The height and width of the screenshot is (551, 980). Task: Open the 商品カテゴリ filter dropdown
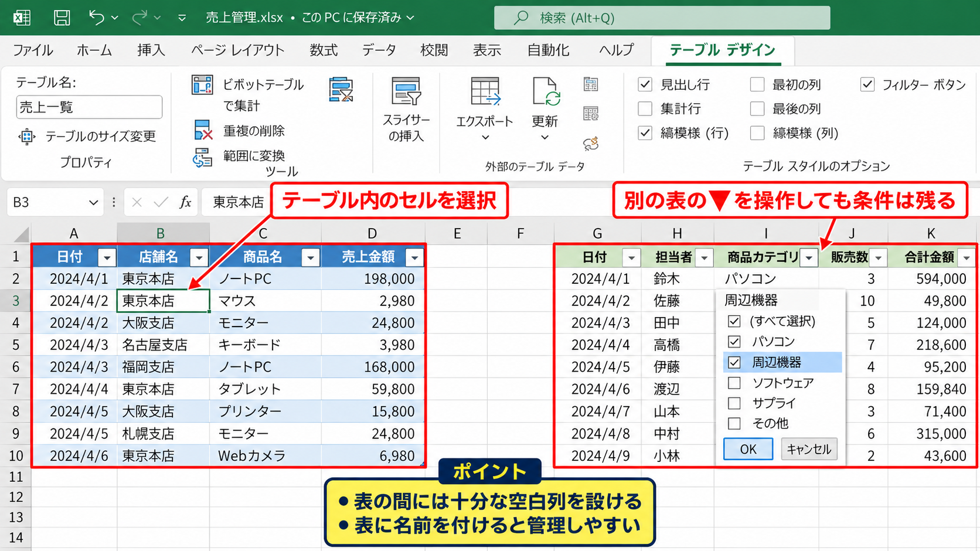pos(809,257)
